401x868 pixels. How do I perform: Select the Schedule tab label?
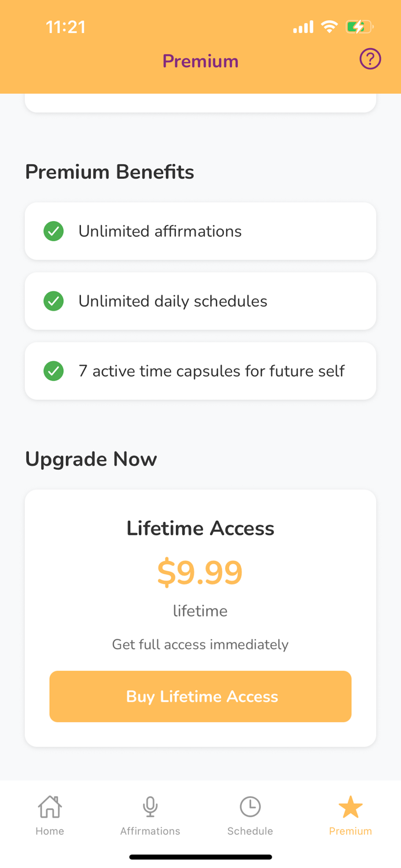pos(250,831)
